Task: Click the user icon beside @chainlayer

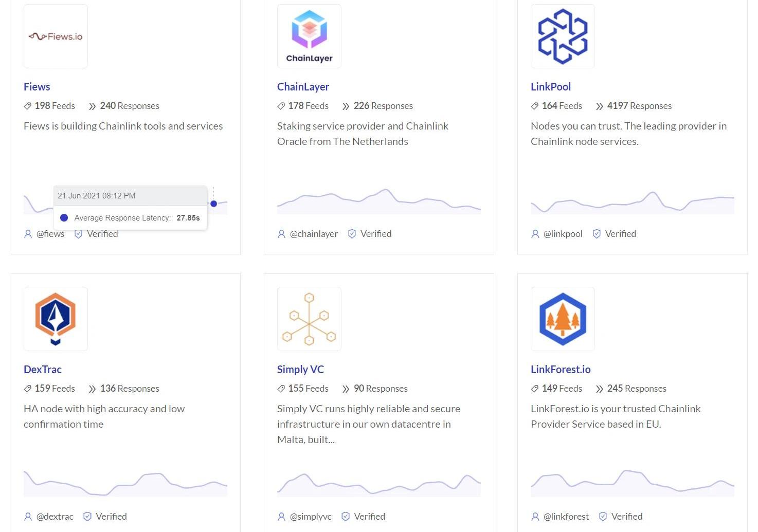Action: pyautogui.click(x=281, y=234)
